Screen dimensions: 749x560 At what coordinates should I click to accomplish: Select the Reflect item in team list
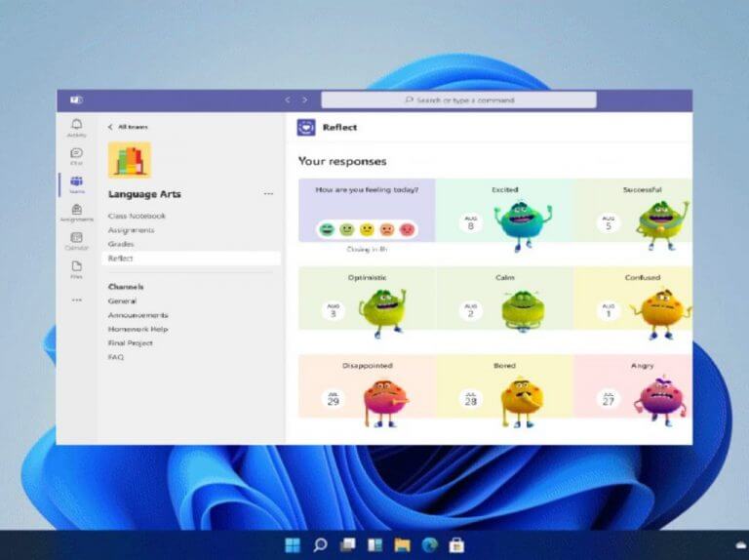(191, 258)
